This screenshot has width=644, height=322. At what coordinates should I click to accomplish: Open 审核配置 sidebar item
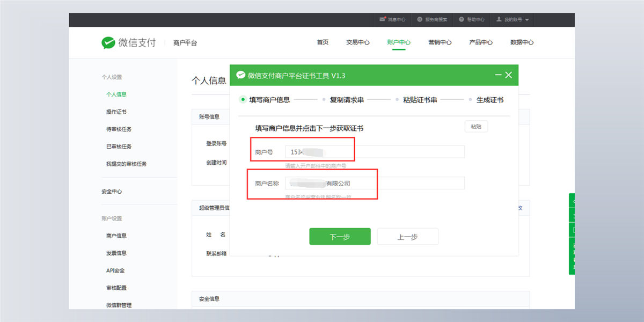(116, 288)
